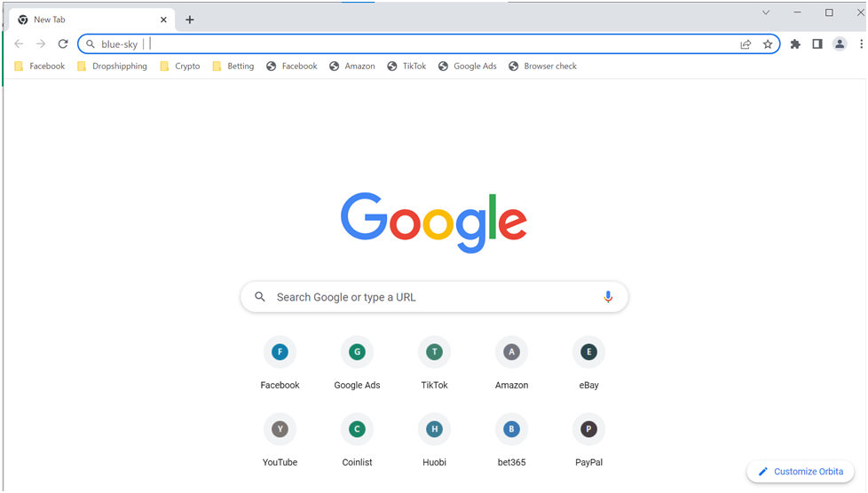Open the Facebook shortcut tile

[x=280, y=363]
